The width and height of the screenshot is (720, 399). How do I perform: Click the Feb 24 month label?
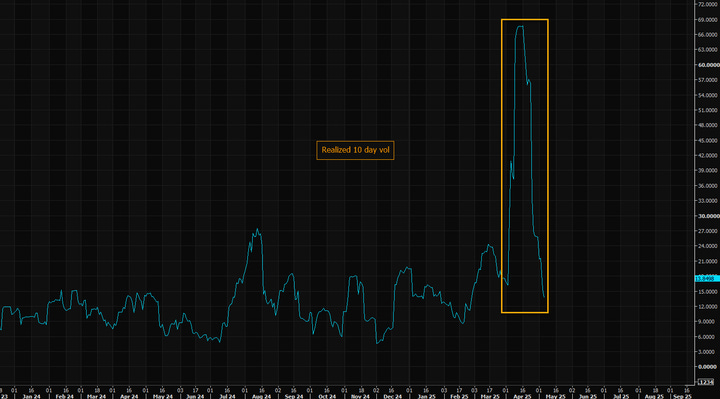pyautogui.click(x=64, y=396)
